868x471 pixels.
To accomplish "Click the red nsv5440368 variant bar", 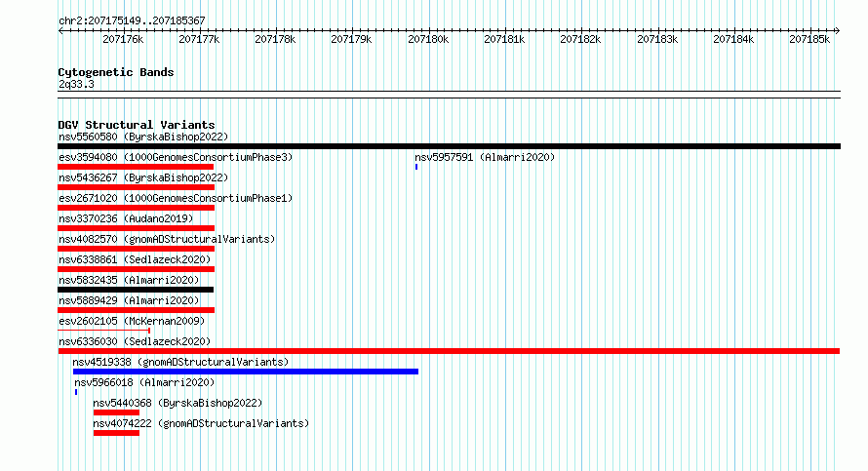I will (x=116, y=412).
